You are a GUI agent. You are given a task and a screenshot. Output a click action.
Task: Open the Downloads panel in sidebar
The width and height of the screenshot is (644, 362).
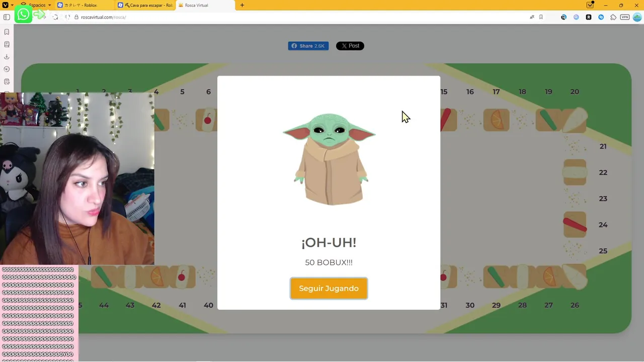7,57
